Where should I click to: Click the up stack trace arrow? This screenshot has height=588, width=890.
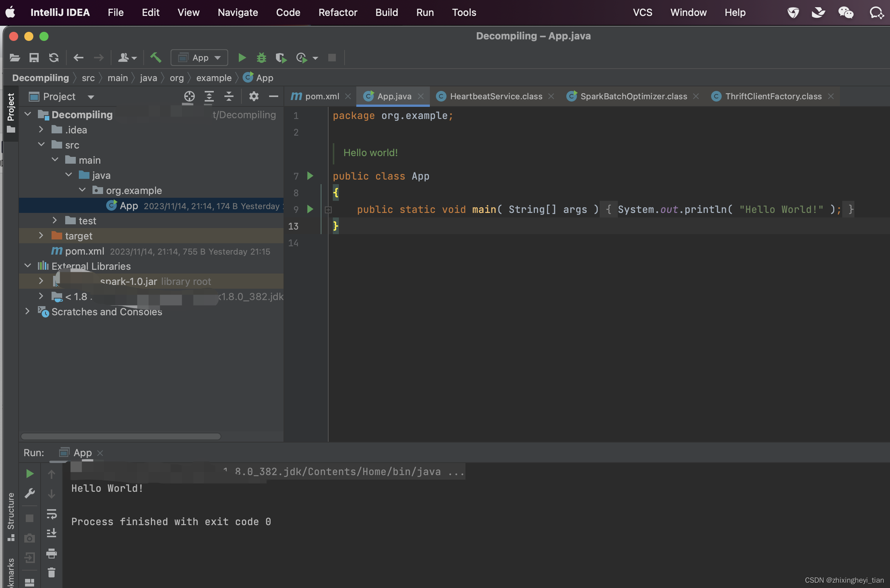52,474
